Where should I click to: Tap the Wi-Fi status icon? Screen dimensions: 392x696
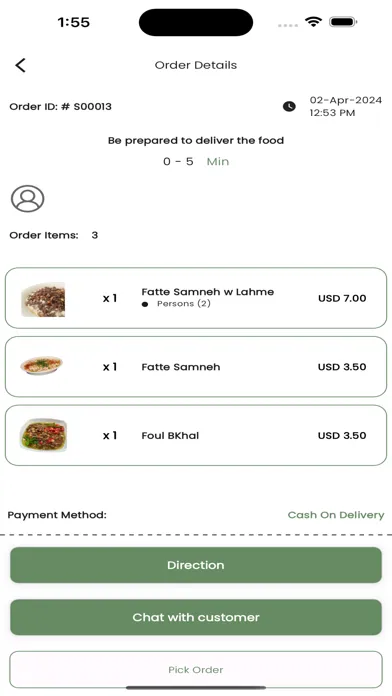(x=313, y=22)
